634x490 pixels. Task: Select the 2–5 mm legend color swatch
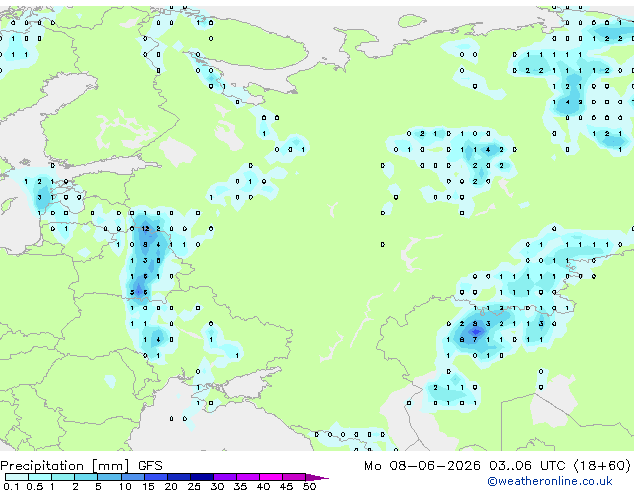(x=86, y=477)
